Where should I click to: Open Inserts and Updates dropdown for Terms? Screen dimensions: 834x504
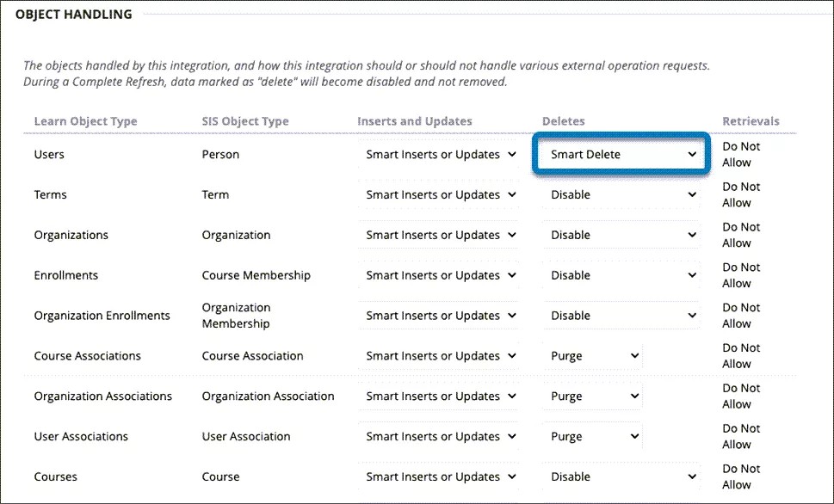coord(439,194)
